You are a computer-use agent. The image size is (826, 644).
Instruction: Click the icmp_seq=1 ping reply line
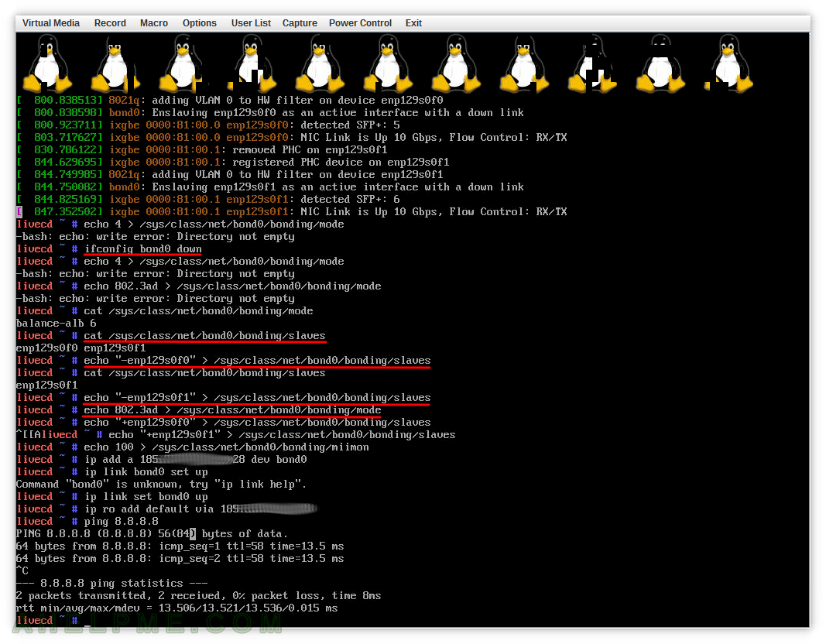[x=180, y=546]
